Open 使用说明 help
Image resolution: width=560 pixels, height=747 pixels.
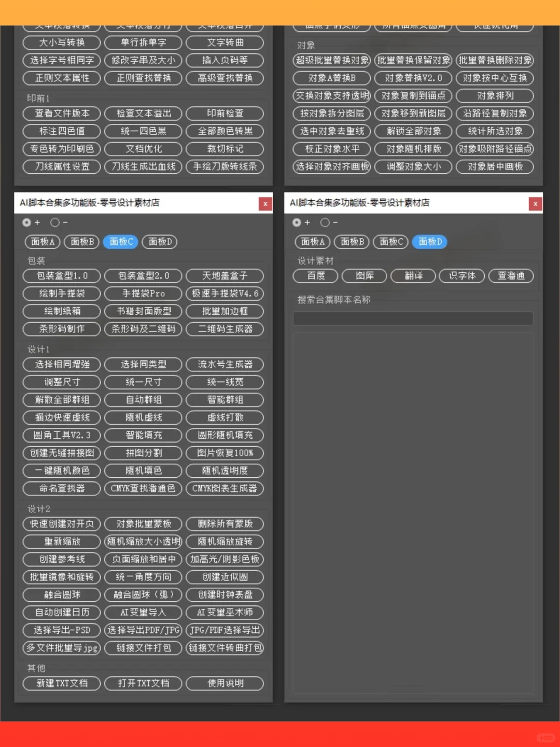click(225, 684)
